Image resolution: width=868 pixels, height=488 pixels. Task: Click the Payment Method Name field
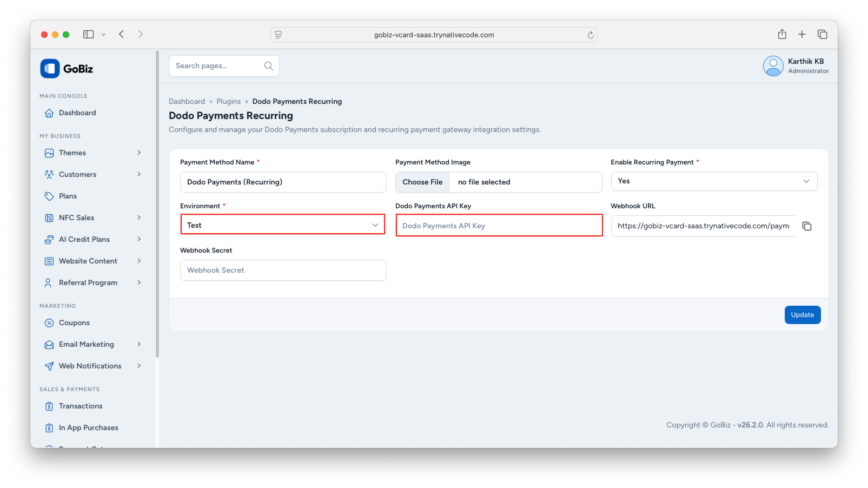[x=283, y=182]
